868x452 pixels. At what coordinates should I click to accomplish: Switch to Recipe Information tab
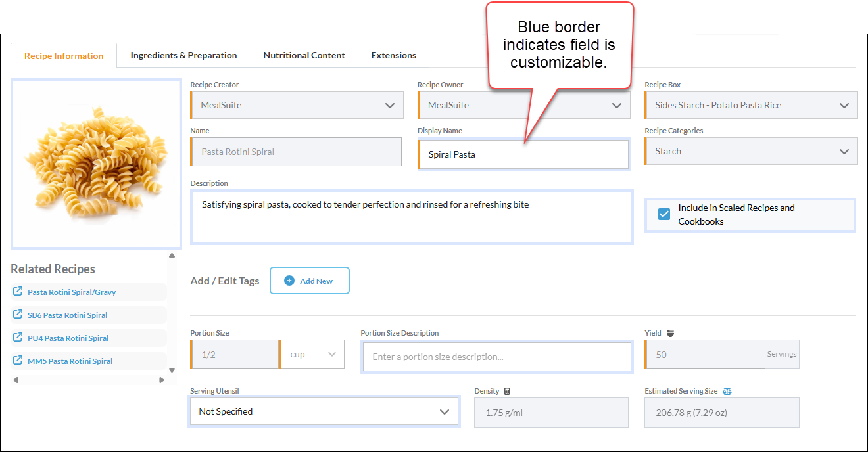tap(64, 56)
